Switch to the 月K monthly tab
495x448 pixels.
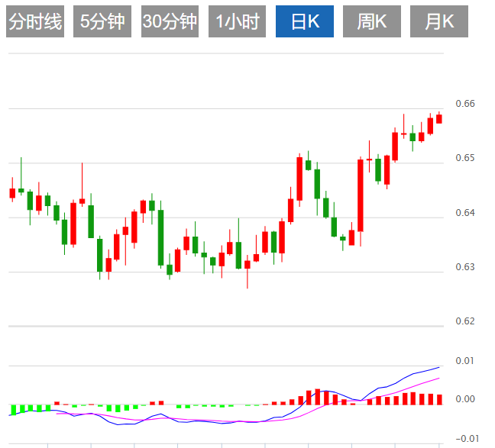(x=439, y=21)
